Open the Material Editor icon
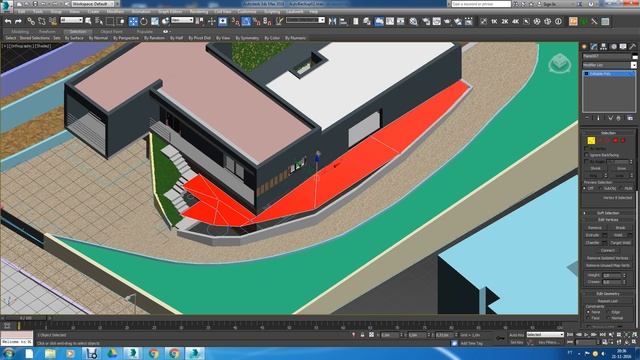Screen dimensions: 640x360 click(x=413, y=21)
